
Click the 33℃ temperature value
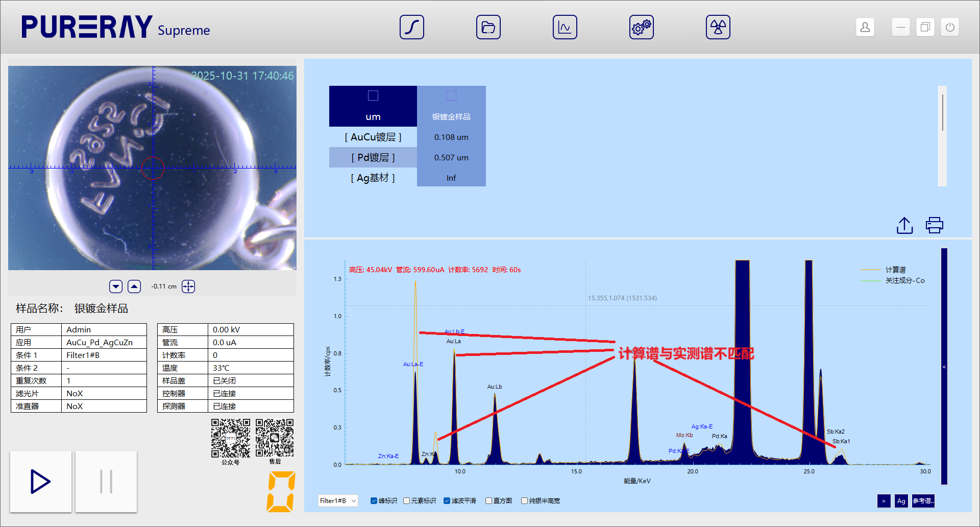click(251, 368)
